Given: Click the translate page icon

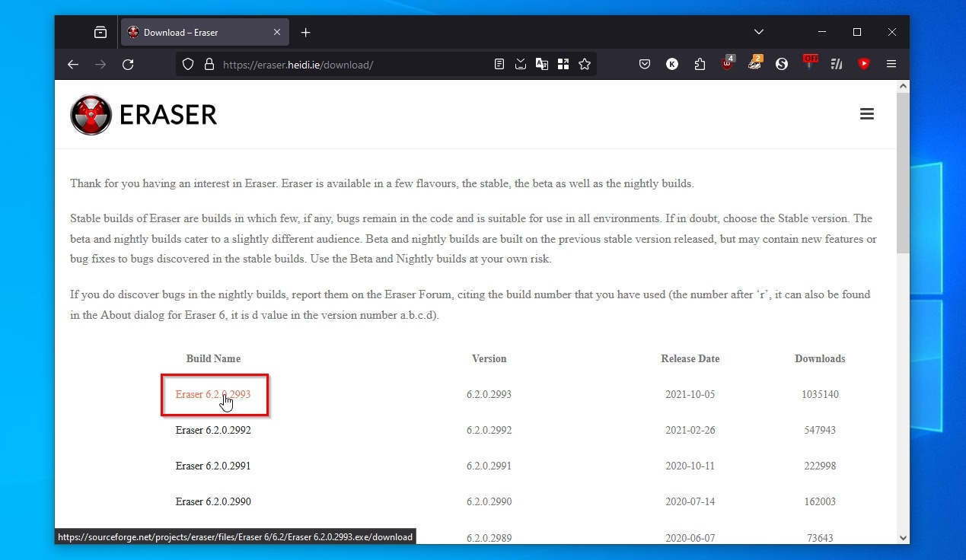Looking at the screenshot, I should [x=542, y=65].
